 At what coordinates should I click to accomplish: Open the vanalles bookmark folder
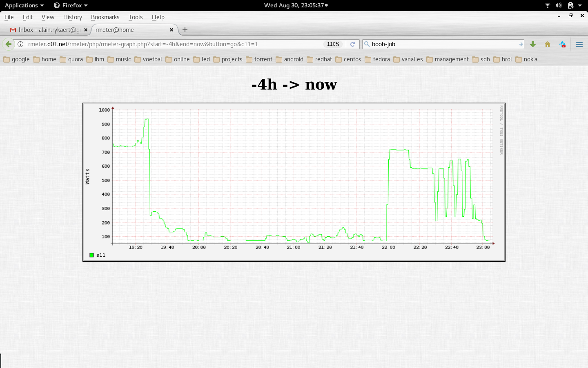point(408,59)
